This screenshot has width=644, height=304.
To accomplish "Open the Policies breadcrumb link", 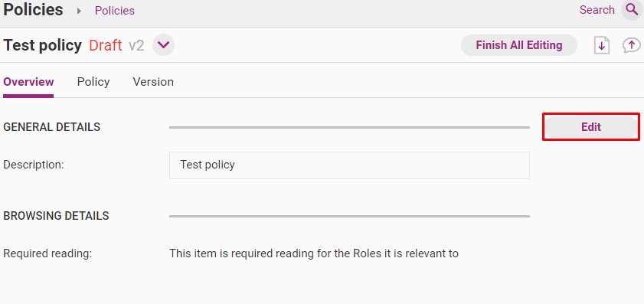I will pyautogui.click(x=115, y=11).
